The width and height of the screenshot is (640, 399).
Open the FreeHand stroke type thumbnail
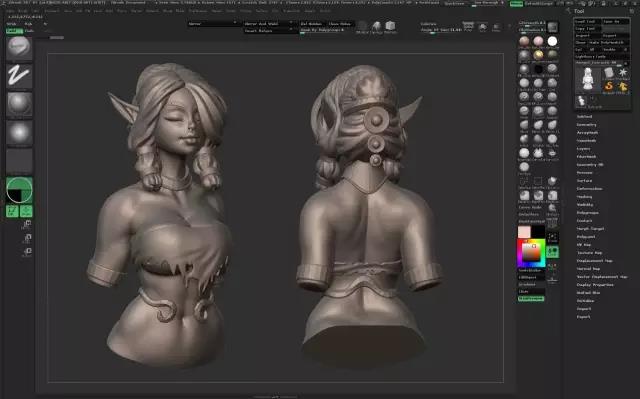19,76
